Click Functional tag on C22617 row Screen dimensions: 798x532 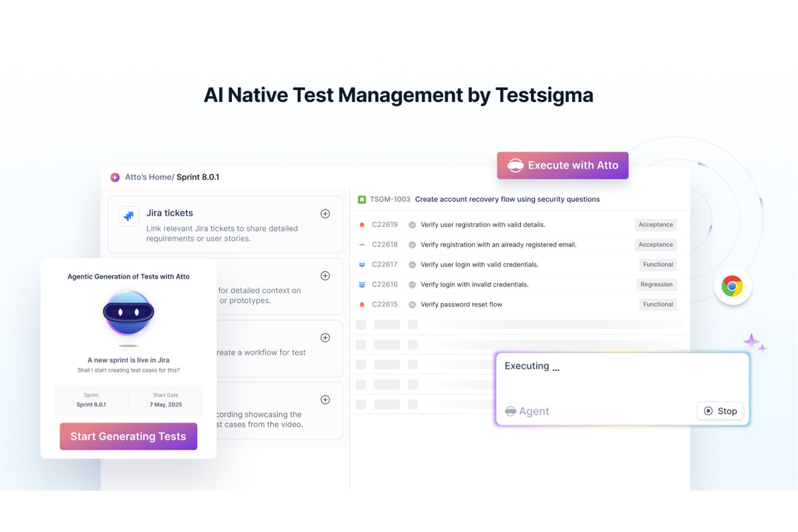(658, 265)
